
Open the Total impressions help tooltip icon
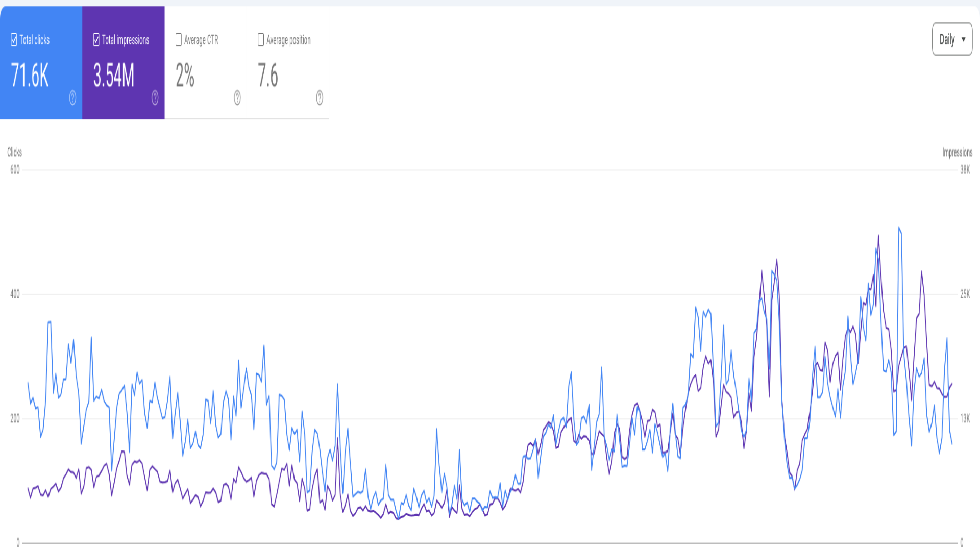[155, 99]
